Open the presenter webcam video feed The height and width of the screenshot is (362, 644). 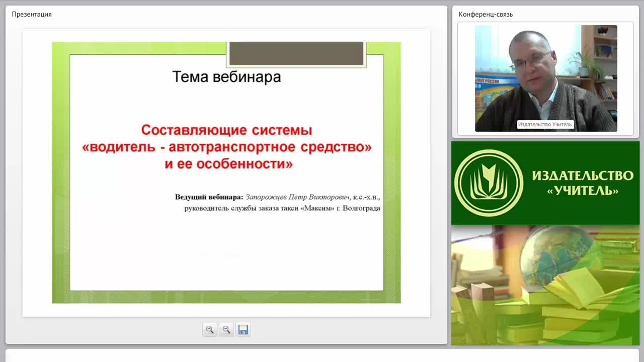546,78
